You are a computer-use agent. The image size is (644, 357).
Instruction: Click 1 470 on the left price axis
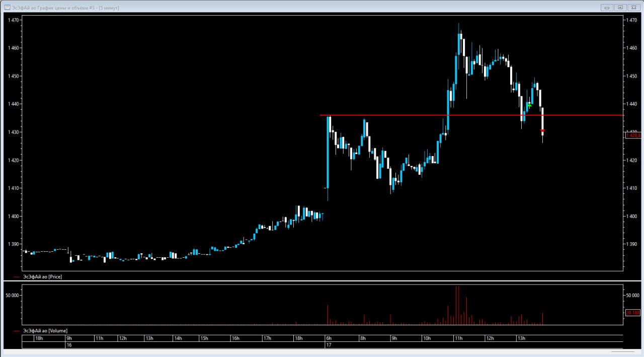click(14, 20)
